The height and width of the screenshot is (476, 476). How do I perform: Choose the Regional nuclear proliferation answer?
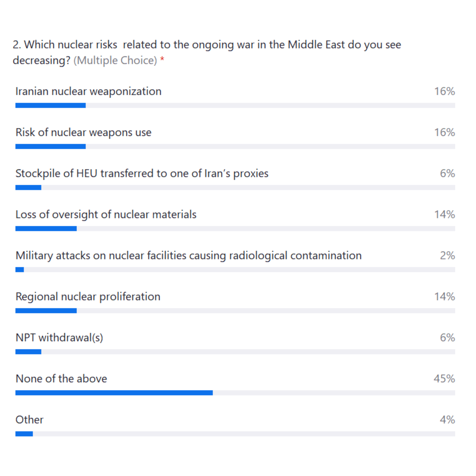pos(88,297)
